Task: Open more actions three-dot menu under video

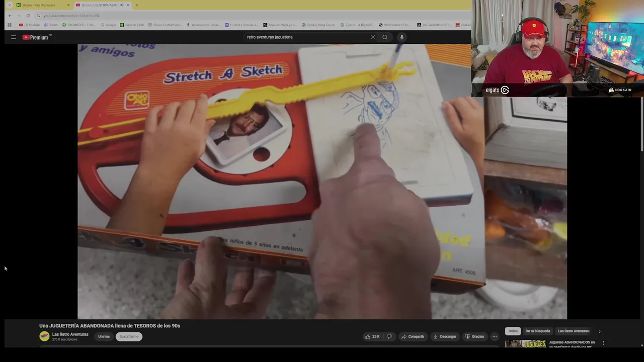Action: (x=495, y=336)
